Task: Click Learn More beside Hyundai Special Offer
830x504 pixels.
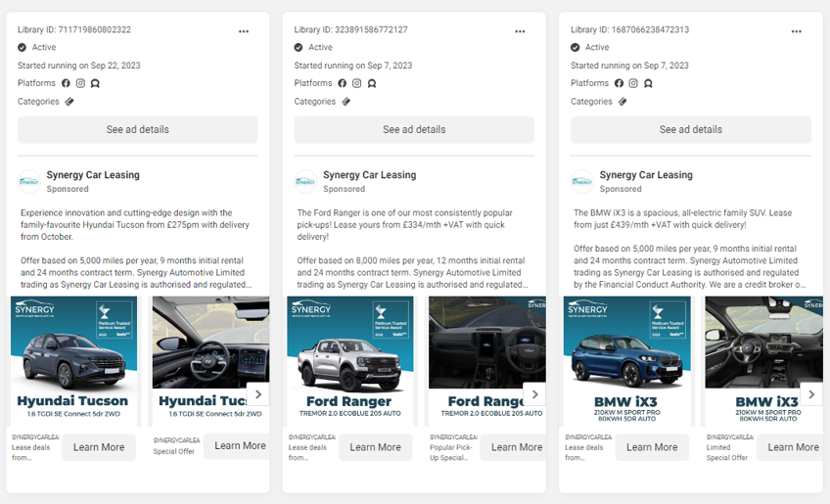Action: 237,445
